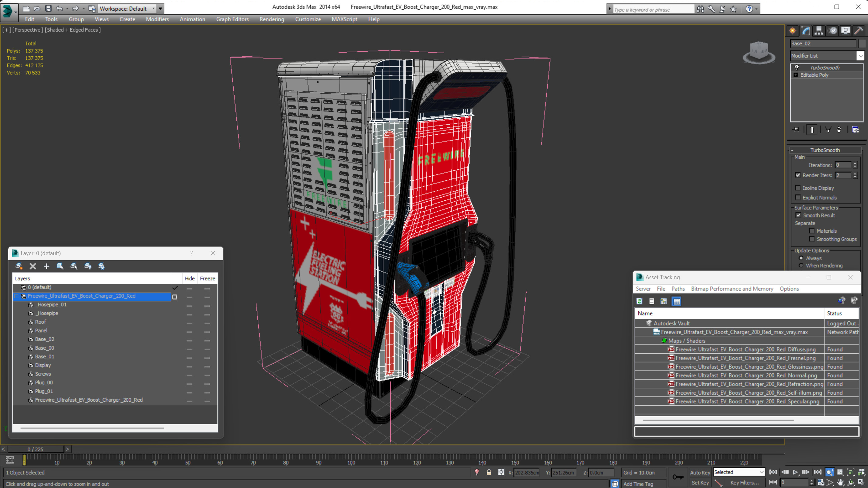Click the Base_02 object name field
Image resolution: width=868 pixels, height=488 pixels.
tap(823, 43)
